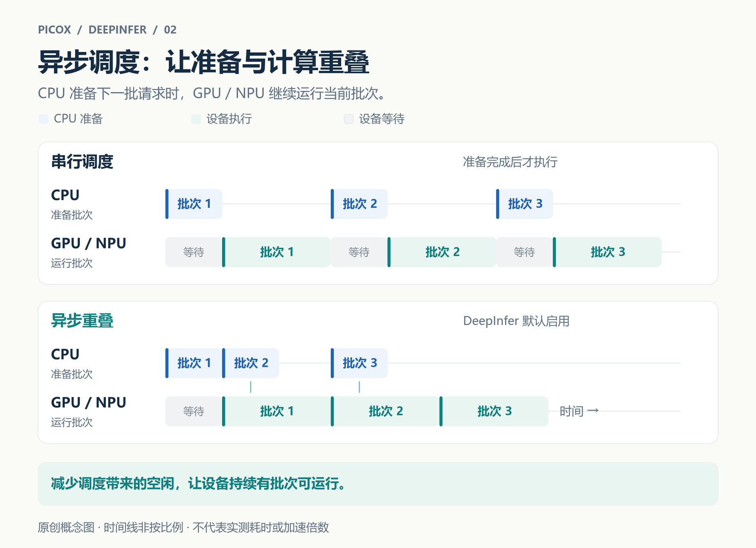The height and width of the screenshot is (548, 756).
Task: Click the CPU 准备 legend label
Action: 78,119
